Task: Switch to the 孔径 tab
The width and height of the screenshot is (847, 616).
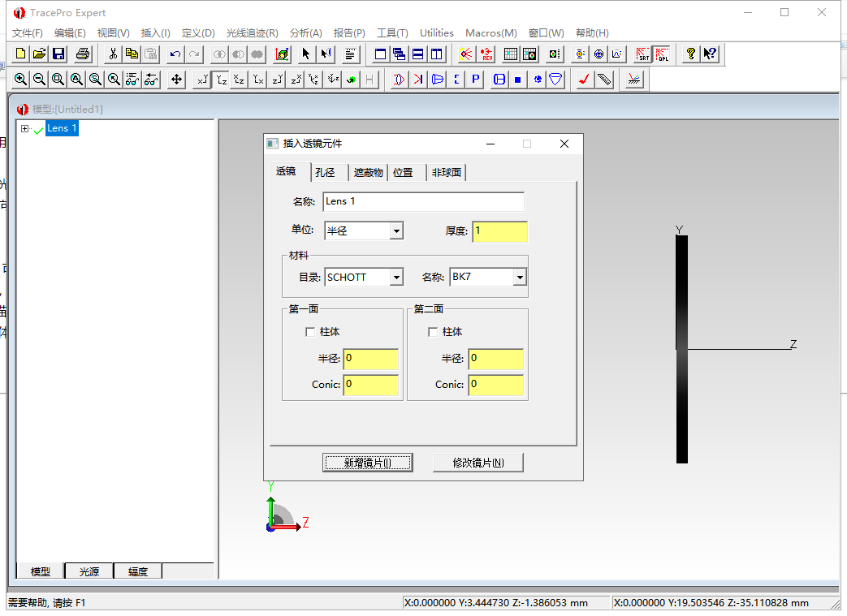Action: (x=326, y=172)
